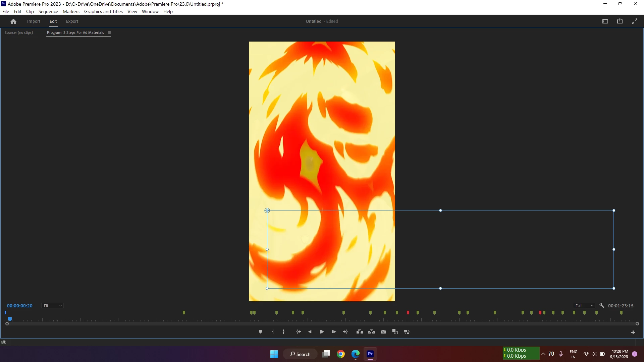
Task: Open the wrench settings menu
Action: pyautogui.click(x=602, y=306)
